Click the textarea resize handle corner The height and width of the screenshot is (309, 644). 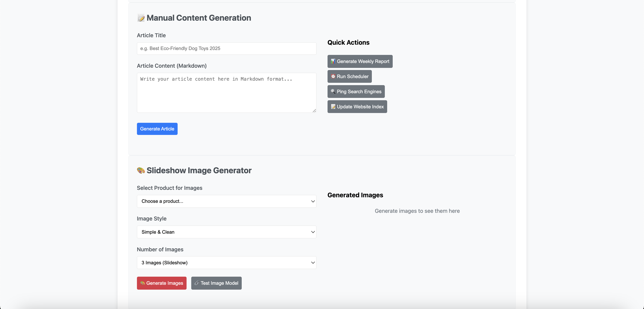(x=314, y=111)
